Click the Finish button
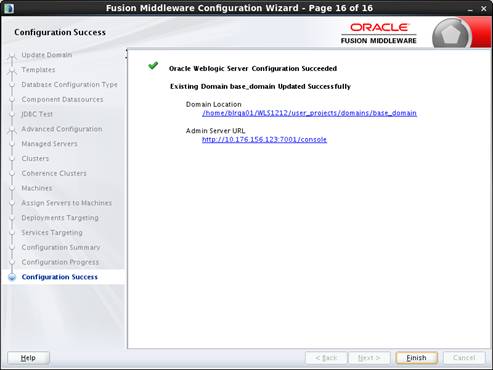Screen dimensions: 493x370 pos(416,358)
